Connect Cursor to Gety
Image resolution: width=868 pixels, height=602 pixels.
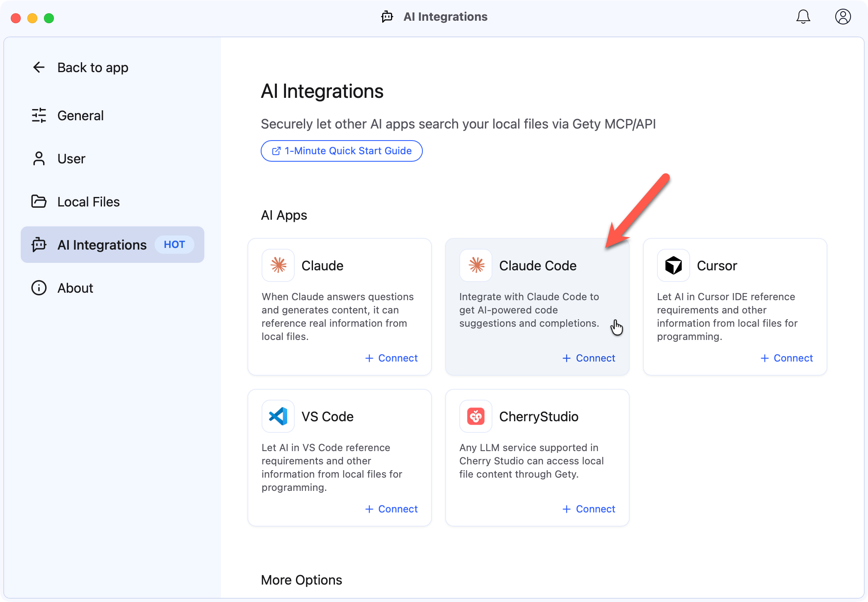[x=786, y=358]
